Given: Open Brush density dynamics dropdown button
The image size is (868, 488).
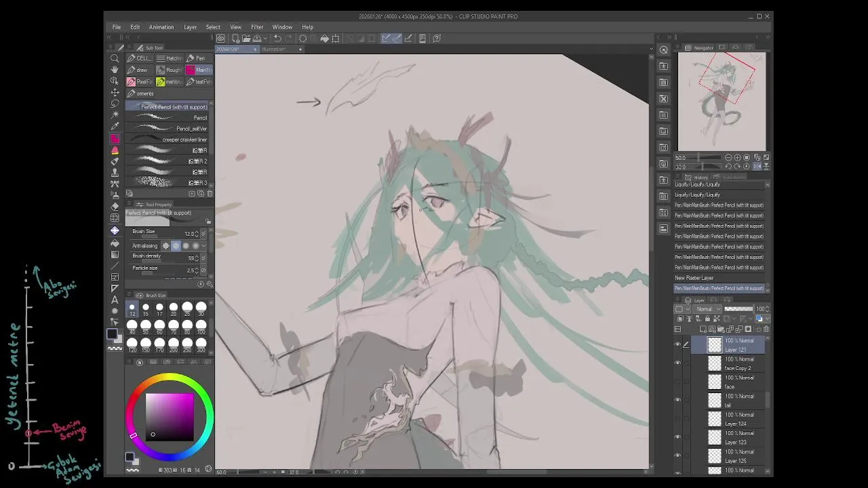Looking at the screenshot, I should pyautogui.click(x=203, y=258).
